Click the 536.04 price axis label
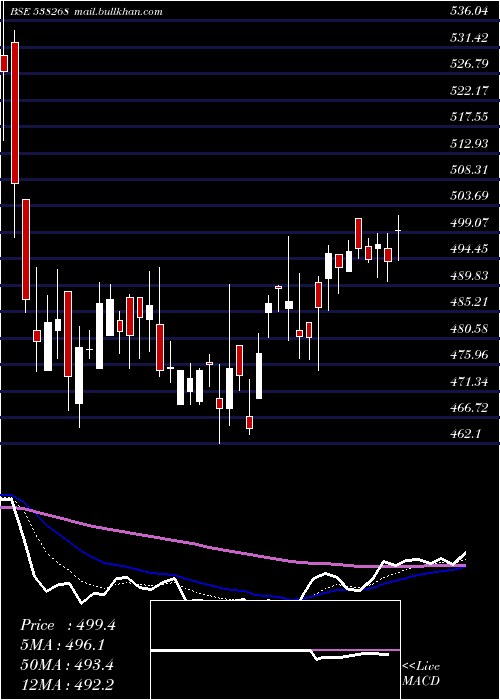500x700 pixels. click(469, 12)
